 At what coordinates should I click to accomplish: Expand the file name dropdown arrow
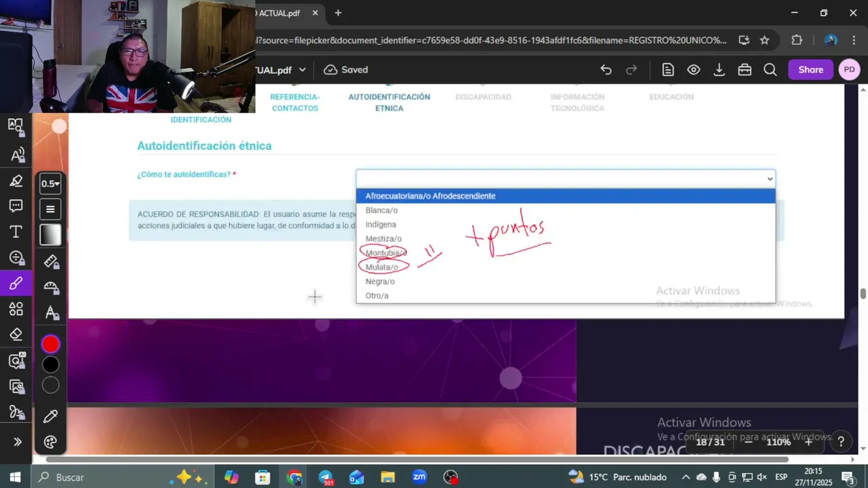click(302, 70)
